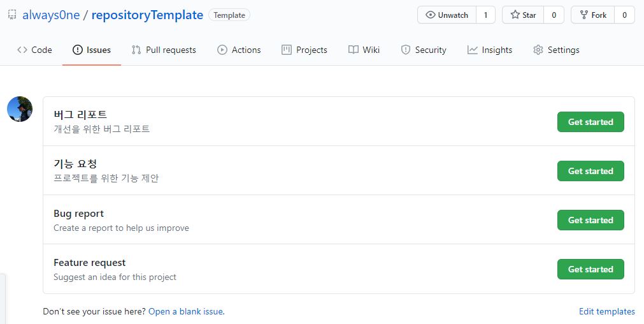The image size is (644, 324).
Task: Click the Insights graph icon
Action: pos(472,50)
